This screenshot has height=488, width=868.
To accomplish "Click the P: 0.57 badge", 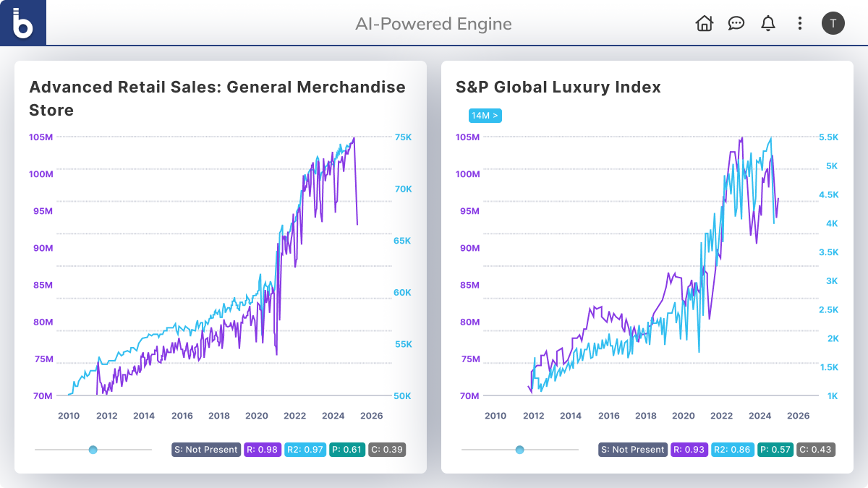I will coord(775,450).
